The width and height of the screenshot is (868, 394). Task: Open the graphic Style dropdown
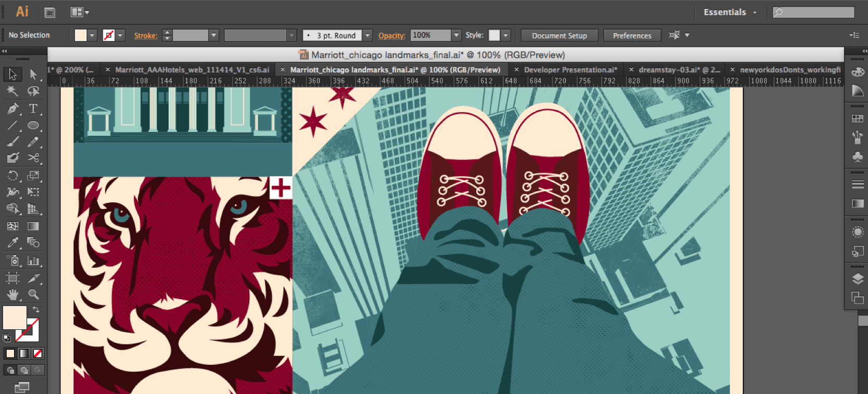505,35
